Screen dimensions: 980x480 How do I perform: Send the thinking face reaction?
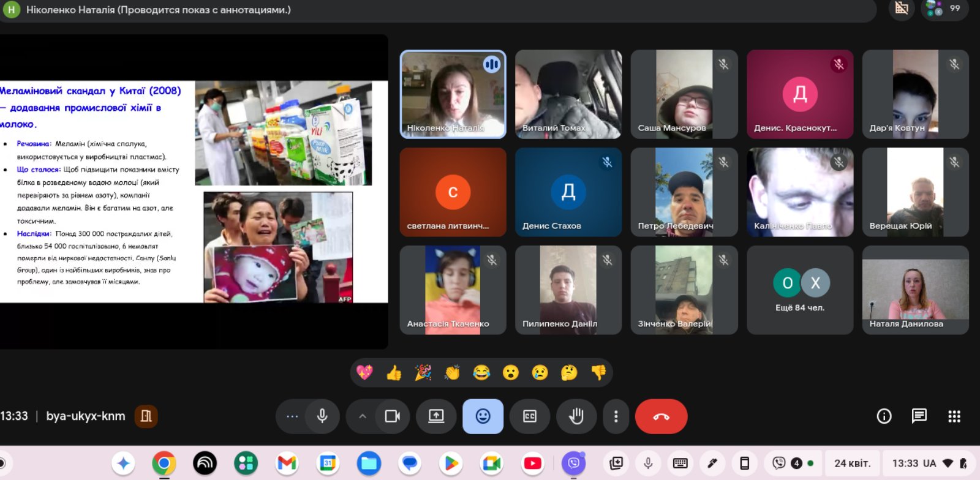(x=569, y=372)
